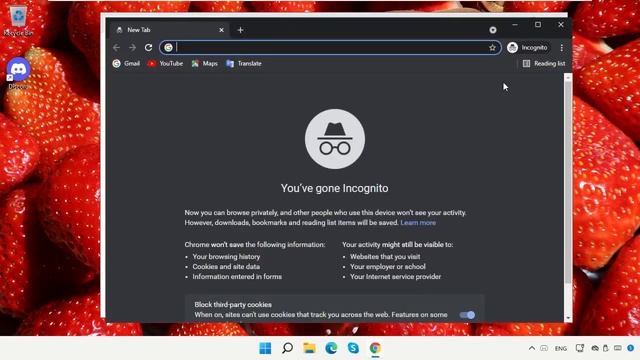Select the New Tab tab
This screenshot has width=640, height=360.
169,30
